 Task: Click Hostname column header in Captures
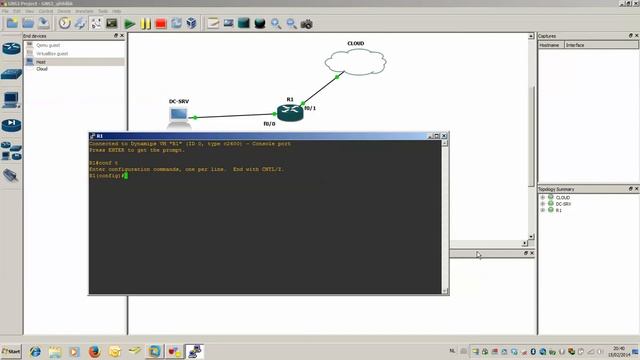(551, 45)
